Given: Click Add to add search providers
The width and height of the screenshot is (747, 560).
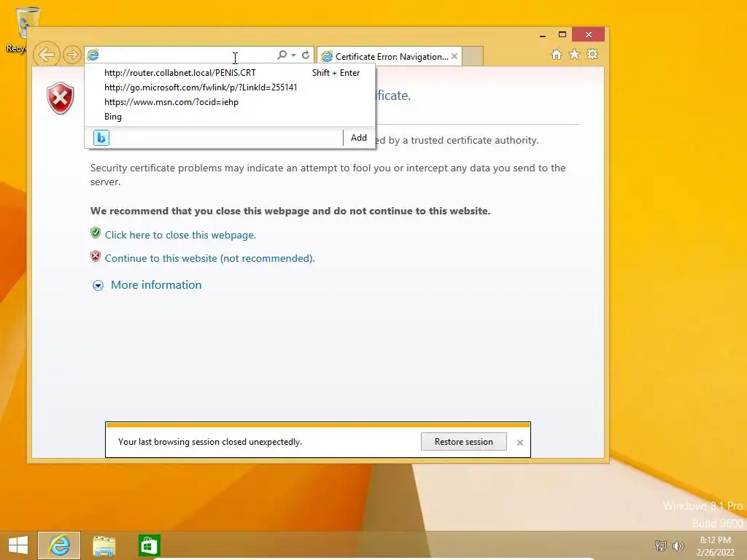Looking at the screenshot, I should [359, 138].
